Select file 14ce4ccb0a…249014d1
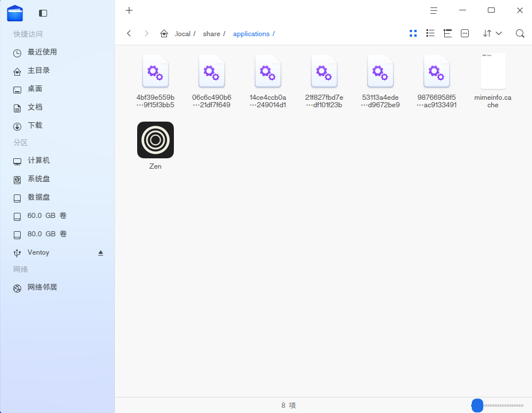Viewport: 532px width, 413px height. pyautogui.click(x=267, y=81)
